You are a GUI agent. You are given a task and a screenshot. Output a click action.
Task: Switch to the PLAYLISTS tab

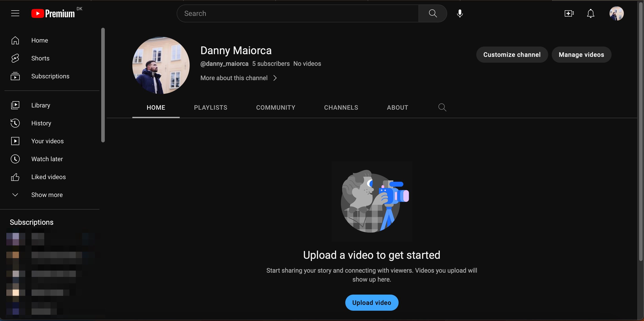pyautogui.click(x=210, y=107)
